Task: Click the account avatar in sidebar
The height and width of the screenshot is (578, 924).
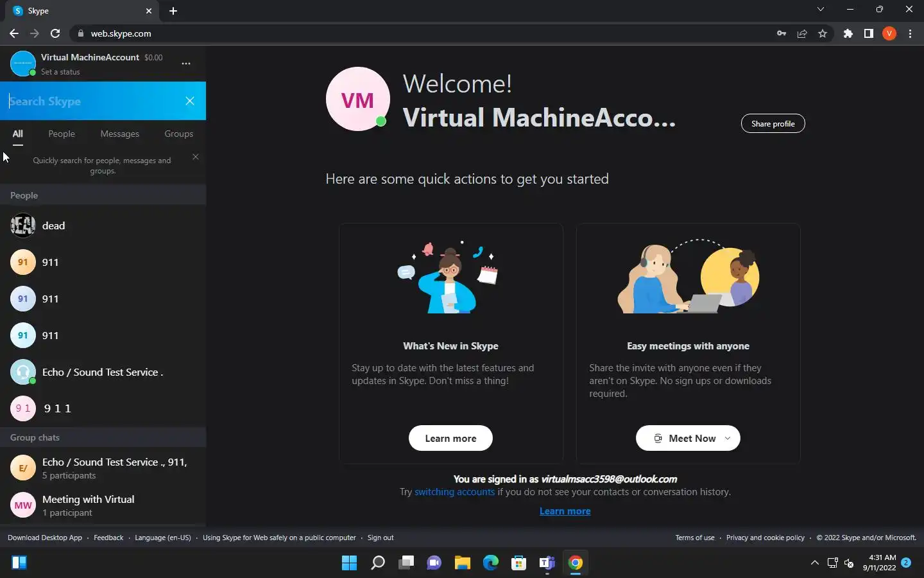Action: point(23,64)
